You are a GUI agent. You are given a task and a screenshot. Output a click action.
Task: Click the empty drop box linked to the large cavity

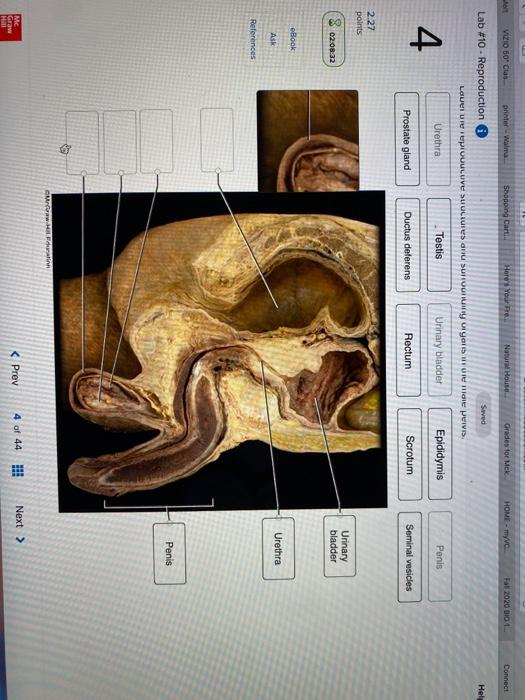pyautogui.click(x=217, y=140)
